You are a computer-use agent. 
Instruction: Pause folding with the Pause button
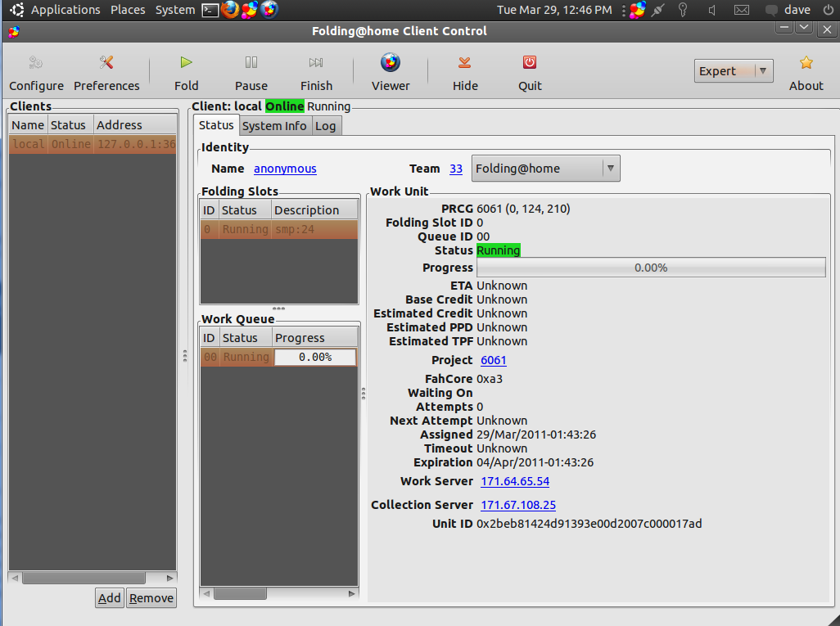251,73
